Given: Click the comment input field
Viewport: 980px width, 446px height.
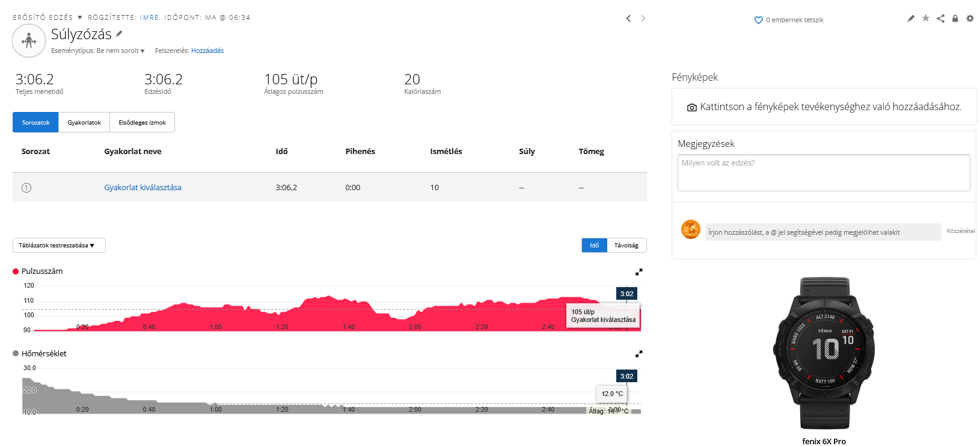Looking at the screenshot, I should (x=823, y=232).
